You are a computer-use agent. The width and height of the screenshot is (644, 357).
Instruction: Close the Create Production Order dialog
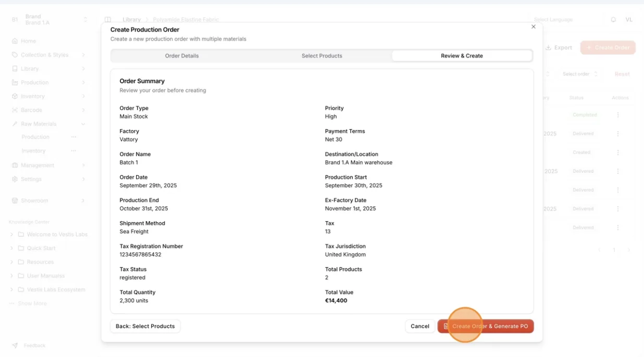[x=533, y=27]
